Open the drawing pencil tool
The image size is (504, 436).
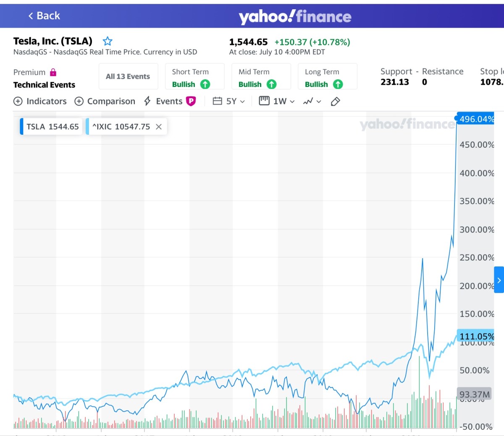(x=335, y=101)
